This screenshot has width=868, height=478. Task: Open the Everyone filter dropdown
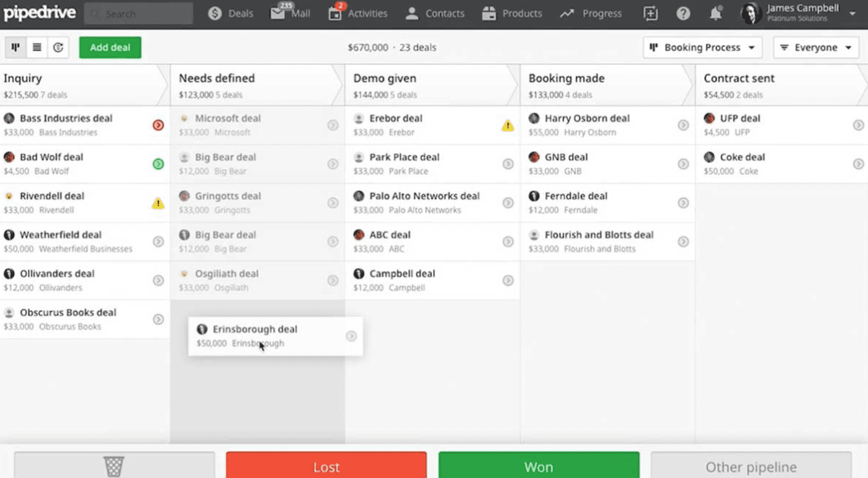pyautogui.click(x=816, y=47)
